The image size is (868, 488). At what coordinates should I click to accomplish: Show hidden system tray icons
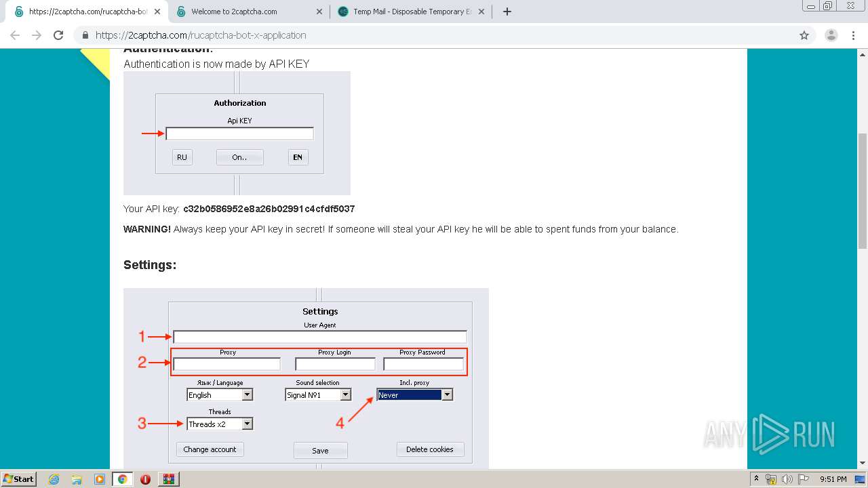point(758,479)
